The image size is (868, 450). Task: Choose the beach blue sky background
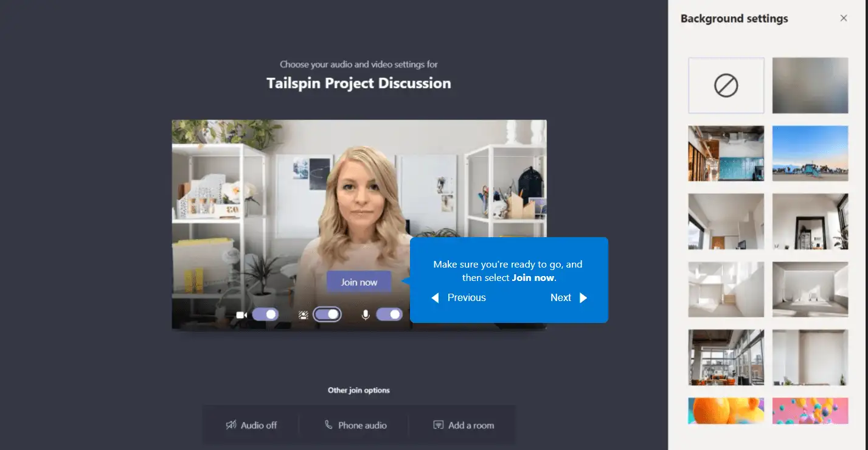tap(810, 153)
